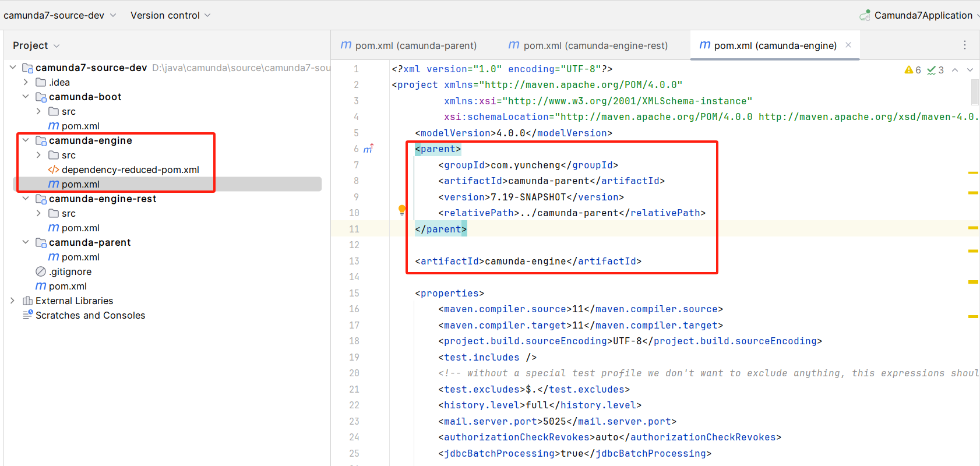This screenshot has width=980, height=466.
Task: Expand the src folder under camunda-engine
Action: 38,155
